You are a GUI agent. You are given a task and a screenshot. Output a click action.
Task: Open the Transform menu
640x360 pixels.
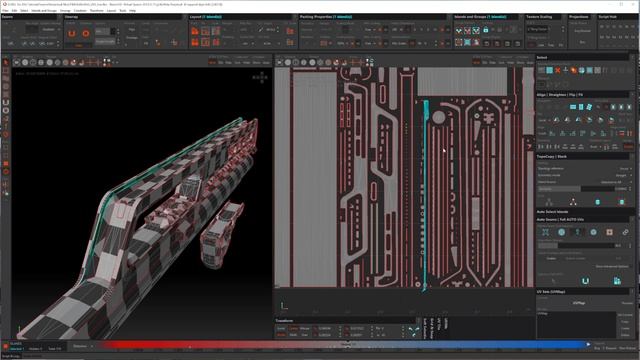[x=97, y=10]
